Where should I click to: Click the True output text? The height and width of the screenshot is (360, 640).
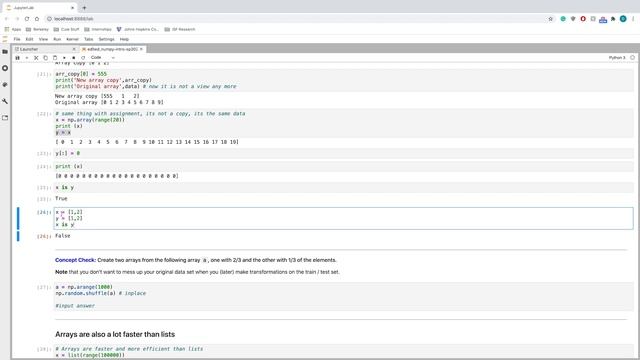coord(61,198)
